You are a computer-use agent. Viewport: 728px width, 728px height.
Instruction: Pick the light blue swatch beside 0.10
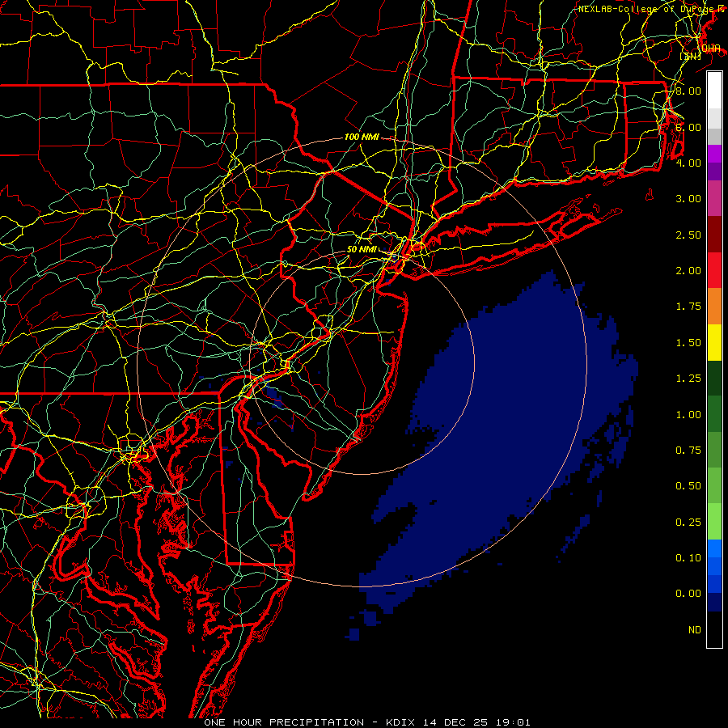click(x=714, y=548)
